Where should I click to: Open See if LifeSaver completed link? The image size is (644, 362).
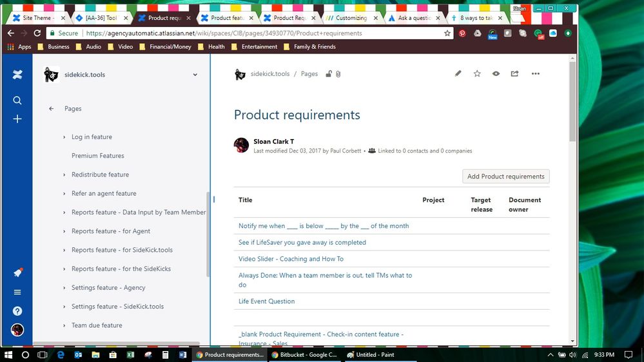302,243
